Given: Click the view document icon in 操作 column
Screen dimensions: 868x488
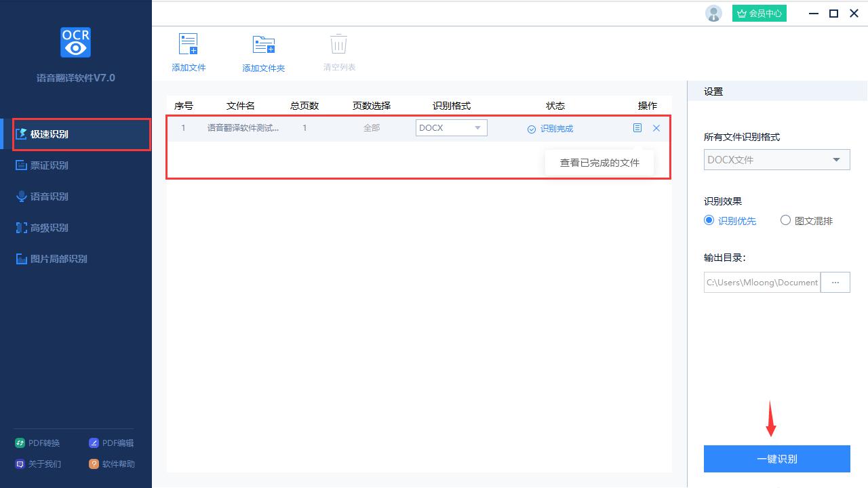Looking at the screenshot, I should pos(637,127).
